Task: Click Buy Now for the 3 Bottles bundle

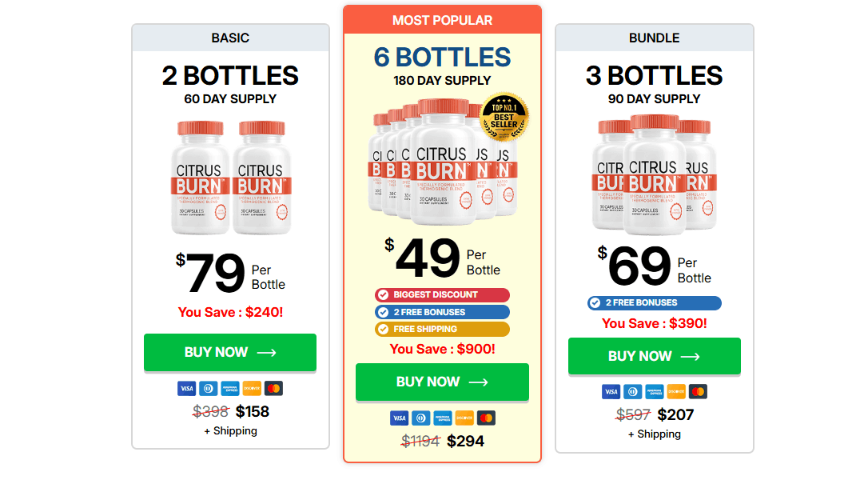Action: (x=654, y=355)
